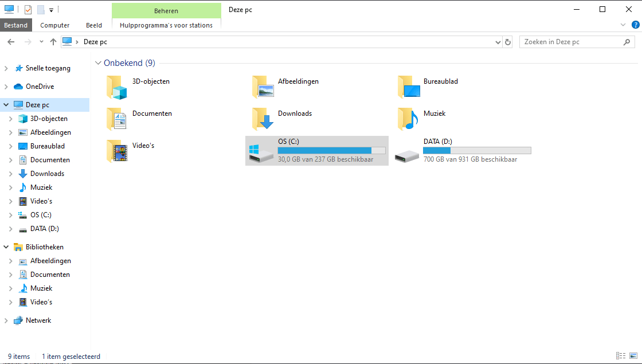Viewport: 642px width, 364px height.
Task: Expand Snelle toegang tree node
Action: pos(6,68)
